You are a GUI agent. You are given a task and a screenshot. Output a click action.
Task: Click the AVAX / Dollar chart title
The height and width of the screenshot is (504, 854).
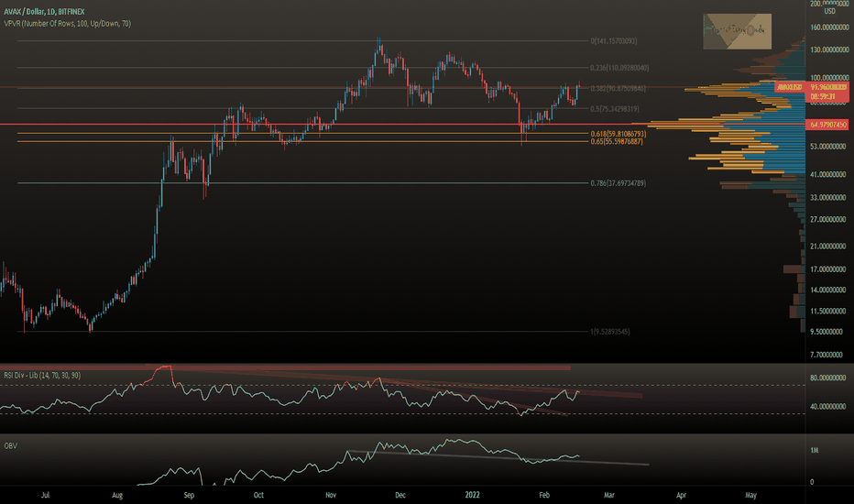(44, 11)
